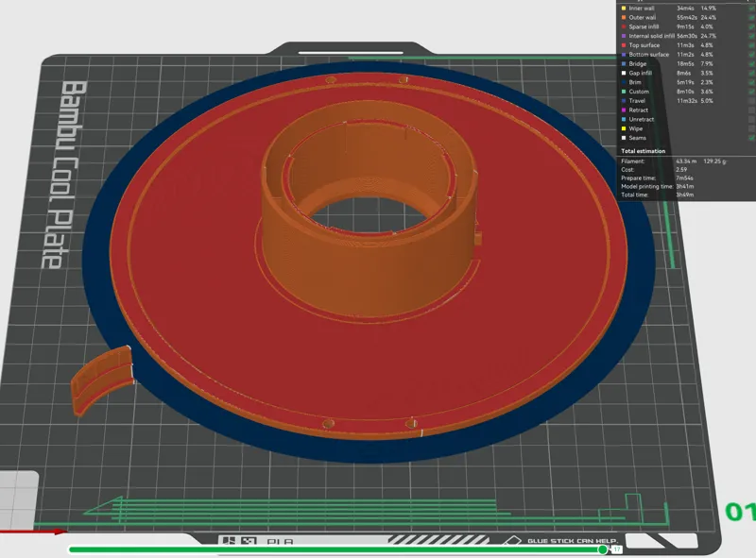
Task: Toggle Inner wall visibility checkbox
Action: tap(752, 8)
